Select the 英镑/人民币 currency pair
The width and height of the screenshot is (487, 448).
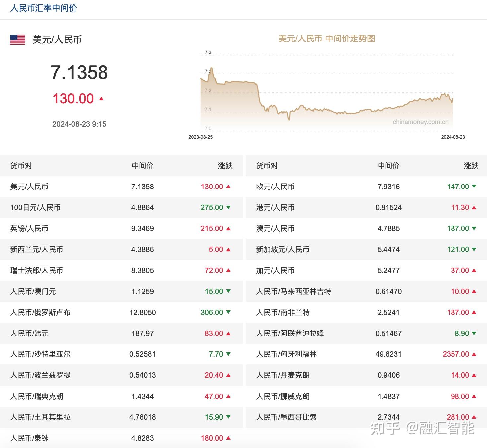point(29,228)
